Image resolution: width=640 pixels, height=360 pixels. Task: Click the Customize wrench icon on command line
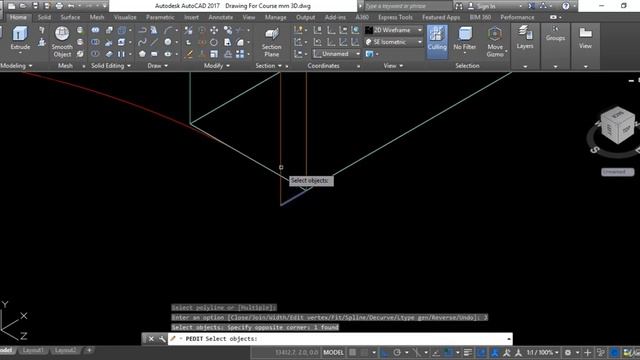162,339
